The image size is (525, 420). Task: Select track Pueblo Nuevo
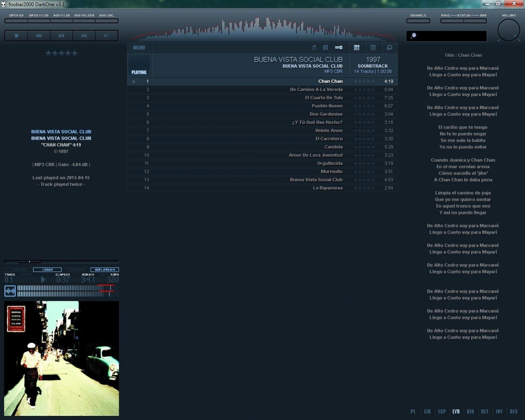coord(262,106)
